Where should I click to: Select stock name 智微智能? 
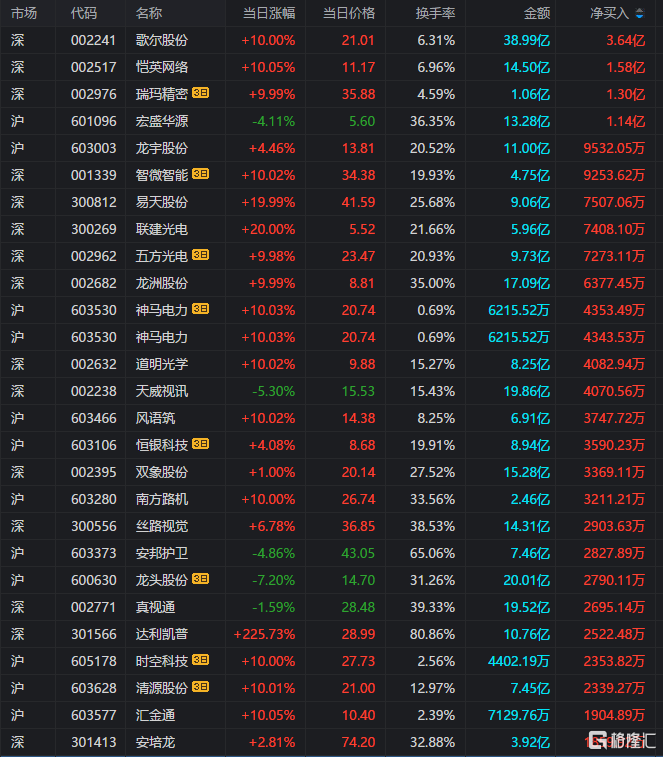pos(162,175)
